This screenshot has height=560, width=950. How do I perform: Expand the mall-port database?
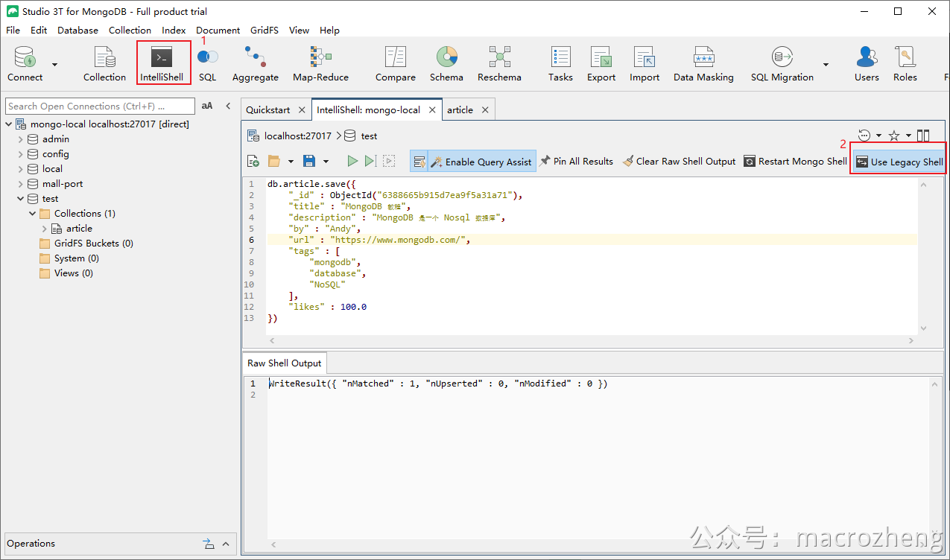[x=21, y=184]
